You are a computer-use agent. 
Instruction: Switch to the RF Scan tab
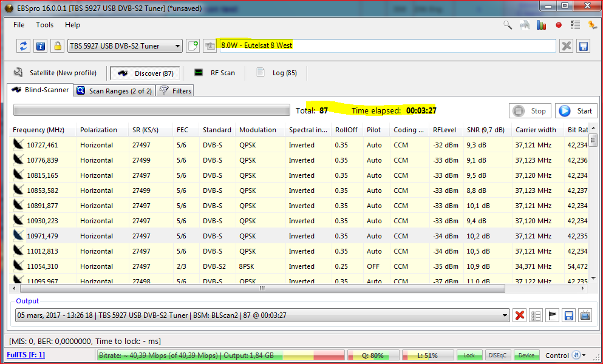click(215, 73)
